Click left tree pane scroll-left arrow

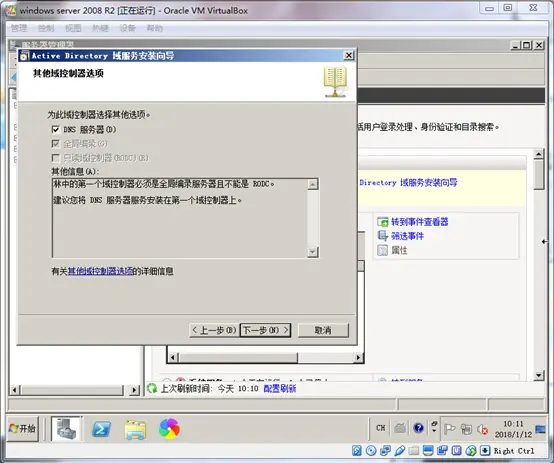14,390
